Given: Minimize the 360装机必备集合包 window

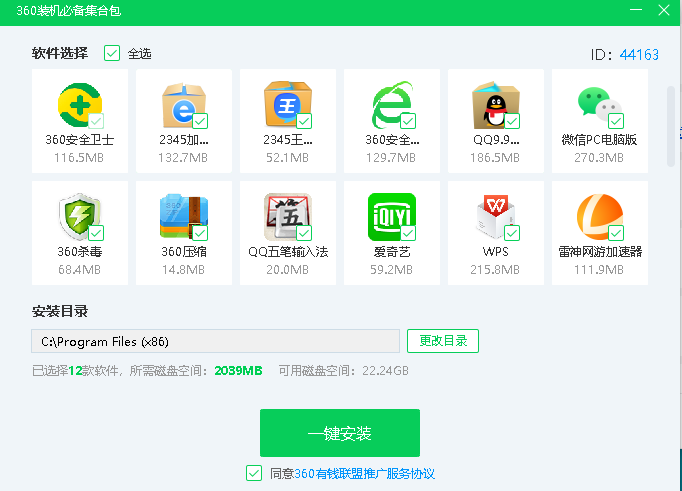Looking at the screenshot, I should pyautogui.click(x=636, y=10).
